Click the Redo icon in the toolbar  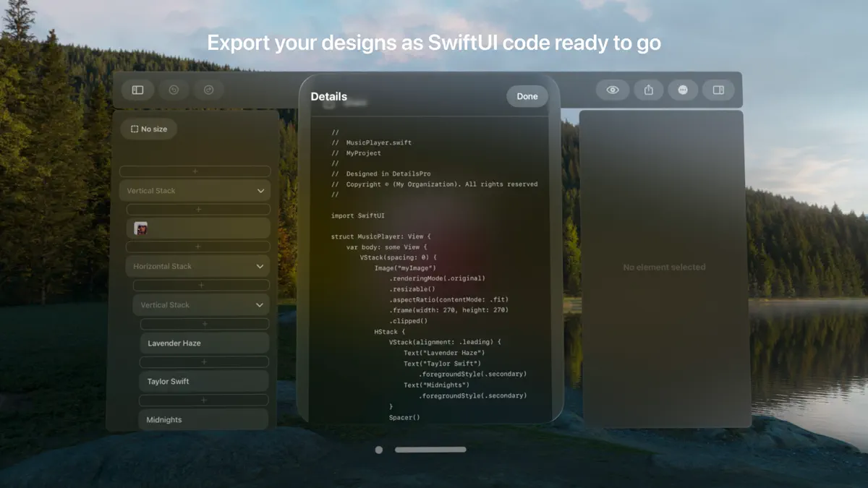click(x=208, y=90)
